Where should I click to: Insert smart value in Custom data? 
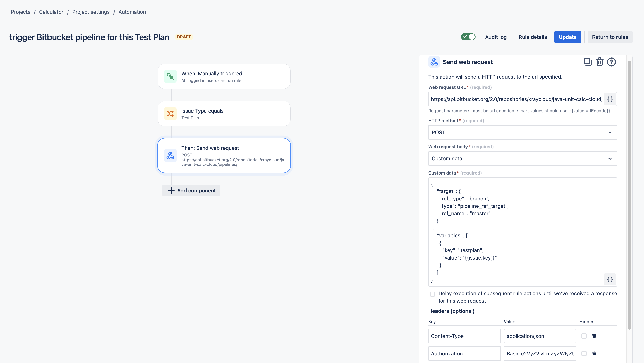click(x=610, y=279)
